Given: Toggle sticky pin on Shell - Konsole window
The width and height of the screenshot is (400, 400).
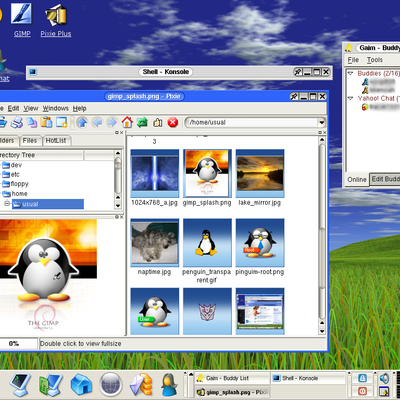Looking at the screenshot, I should [x=298, y=72].
